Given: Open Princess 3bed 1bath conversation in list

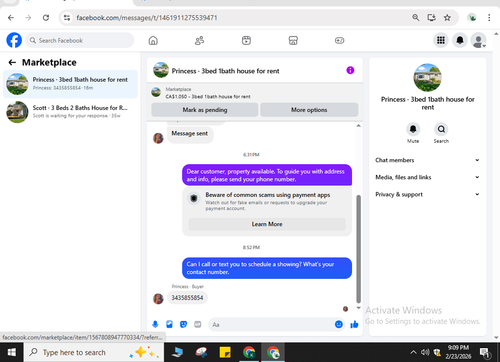Looking at the screenshot, I should [70, 84].
